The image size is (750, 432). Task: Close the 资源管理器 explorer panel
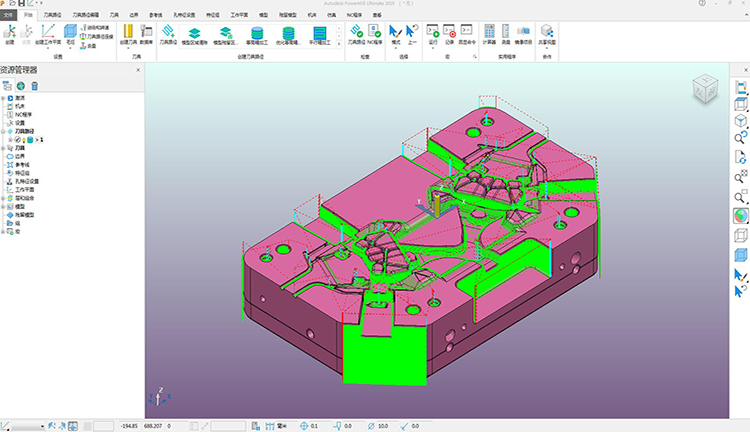[x=138, y=70]
